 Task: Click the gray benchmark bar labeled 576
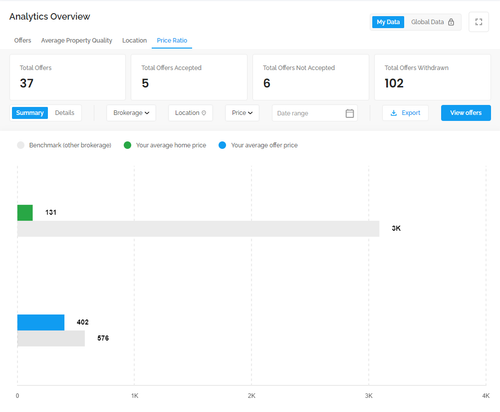[x=51, y=338]
